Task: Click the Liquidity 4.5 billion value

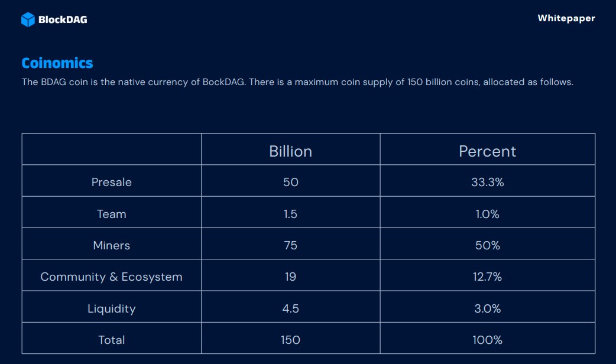Action: pyautogui.click(x=290, y=308)
